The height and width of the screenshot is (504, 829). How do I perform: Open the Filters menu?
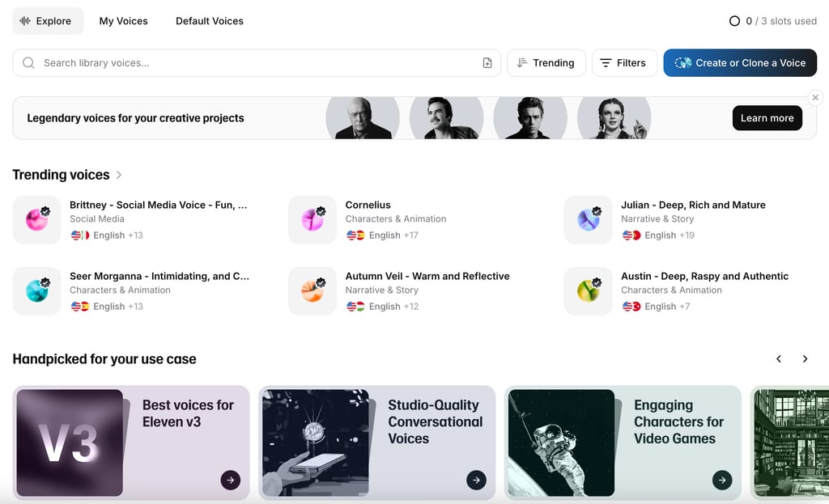point(623,63)
